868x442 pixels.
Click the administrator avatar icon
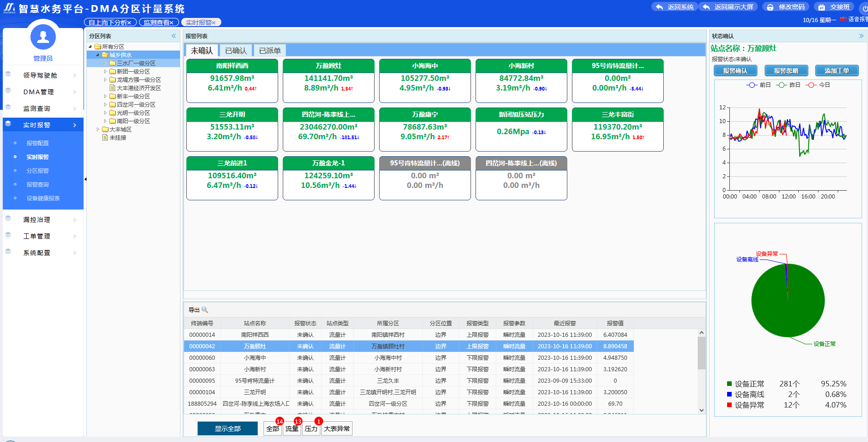pyautogui.click(x=43, y=37)
